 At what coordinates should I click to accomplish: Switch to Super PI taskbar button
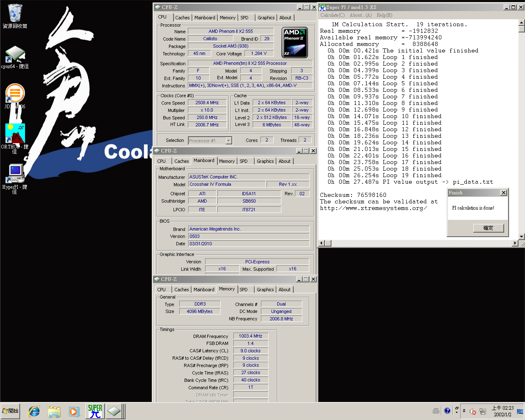[x=95, y=411]
